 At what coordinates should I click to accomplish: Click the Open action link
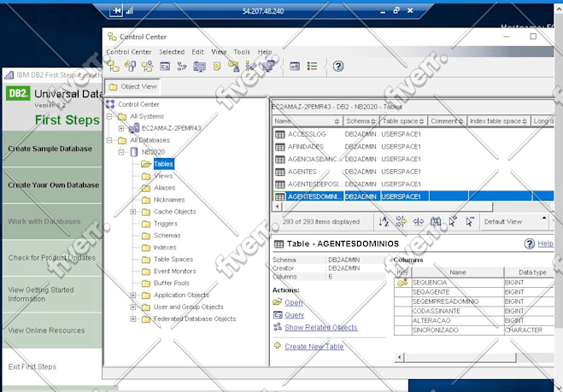pos(293,302)
